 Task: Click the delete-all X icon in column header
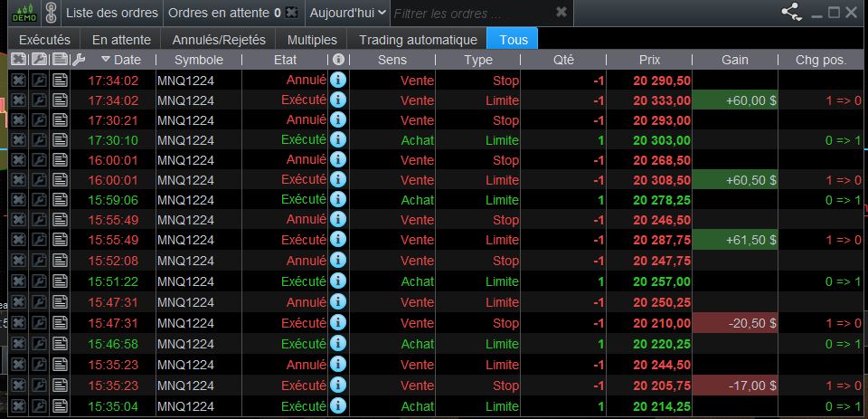point(18,60)
